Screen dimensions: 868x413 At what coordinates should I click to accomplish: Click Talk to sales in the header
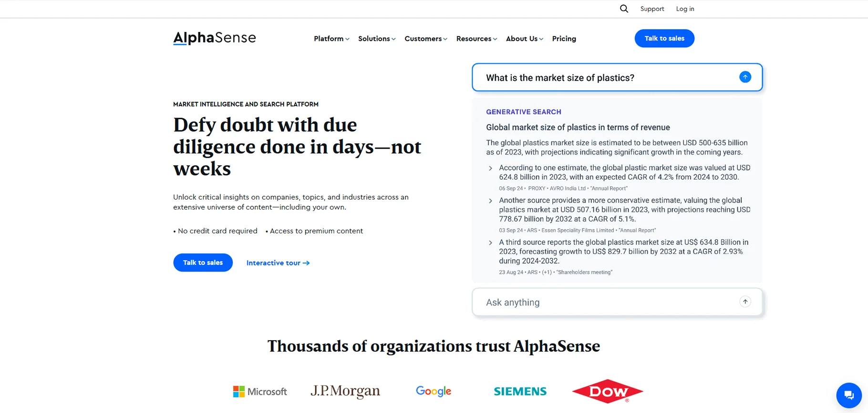pos(664,38)
